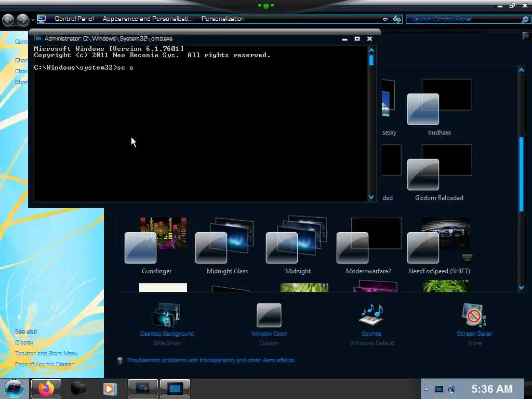Image resolution: width=532 pixels, height=399 pixels.
Task: Click the troubleshoot Aero icon
Action: [x=120, y=361]
